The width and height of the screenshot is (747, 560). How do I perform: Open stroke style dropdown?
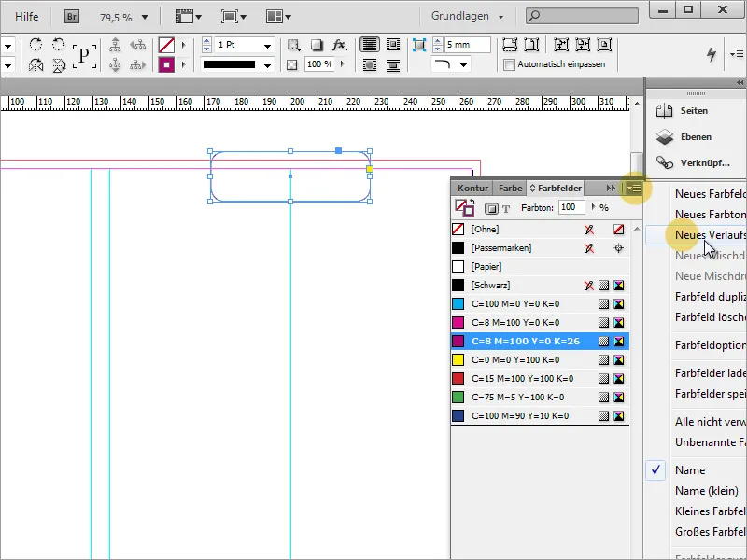[x=267, y=65]
